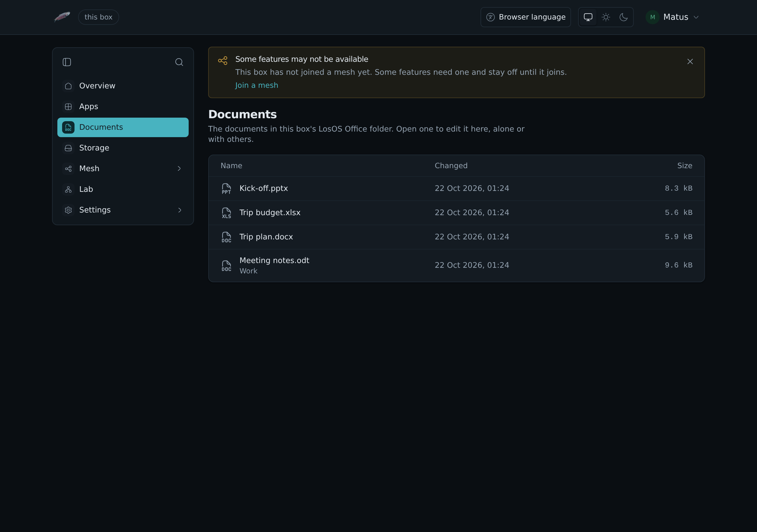This screenshot has width=757, height=532.
Task: Switch to dark theme moon toggle
Action: click(x=623, y=17)
